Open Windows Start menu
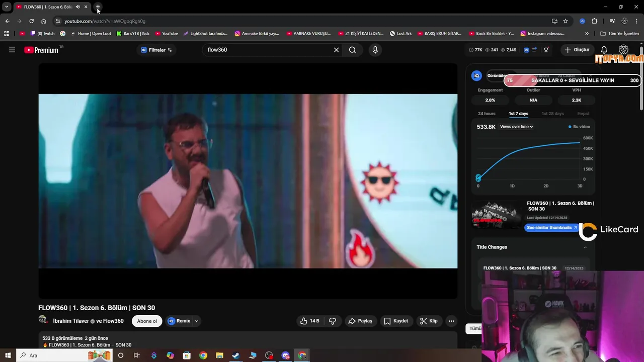Image resolution: width=644 pixels, height=362 pixels. tap(8, 355)
